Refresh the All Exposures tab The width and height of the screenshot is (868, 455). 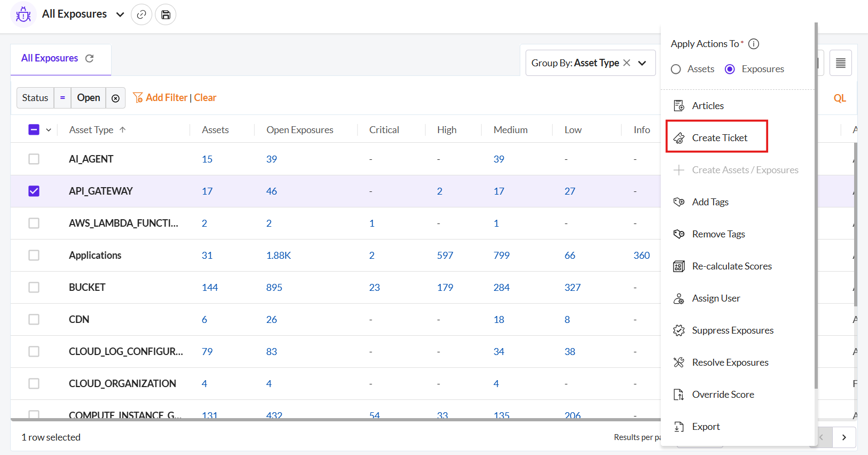(x=89, y=58)
